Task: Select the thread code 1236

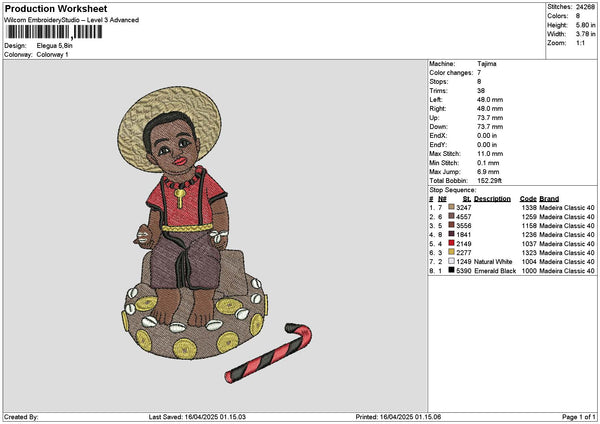Action: point(529,235)
